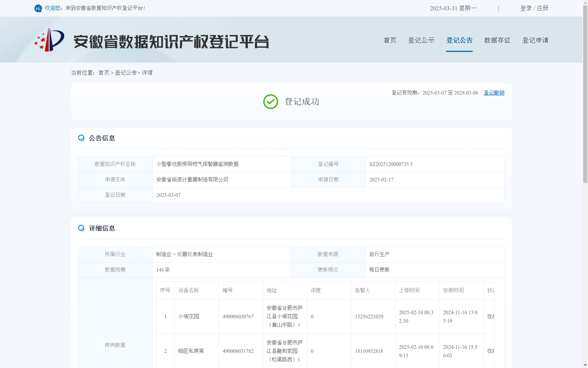
Task: Click the name 小型餐饮厨房用燃气报警器监测数据
Action: coord(197,164)
